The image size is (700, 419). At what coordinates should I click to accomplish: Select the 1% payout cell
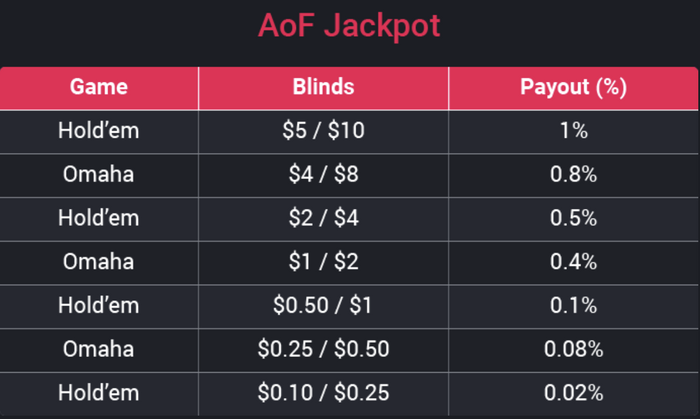[x=573, y=131]
